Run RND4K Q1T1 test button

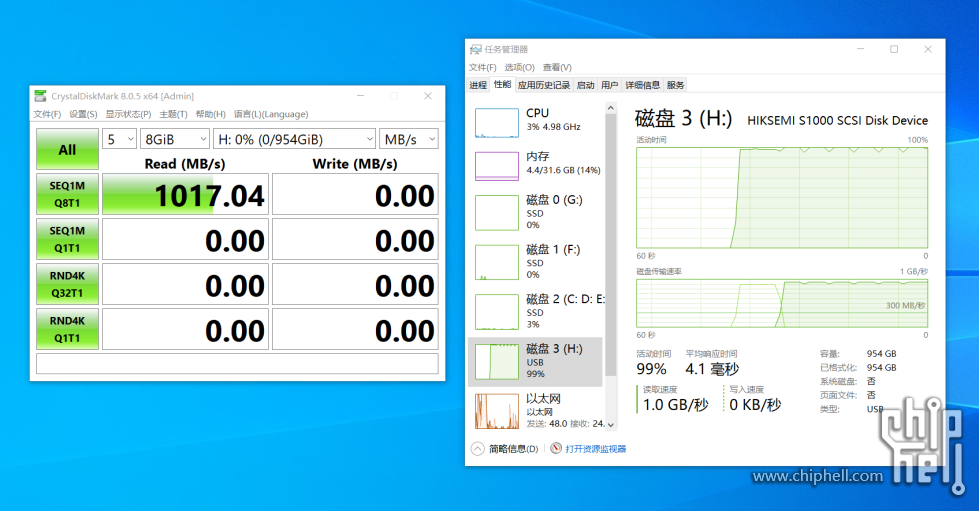[67, 329]
